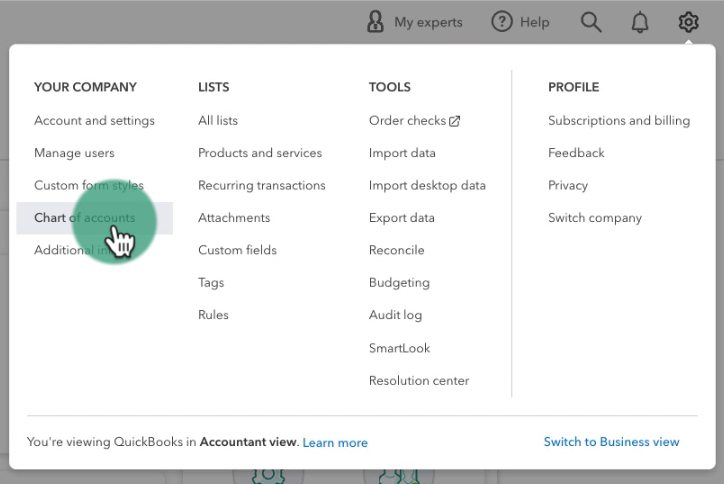Screen dimensions: 724x484
Task: Select Import desktop data
Action: point(427,185)
